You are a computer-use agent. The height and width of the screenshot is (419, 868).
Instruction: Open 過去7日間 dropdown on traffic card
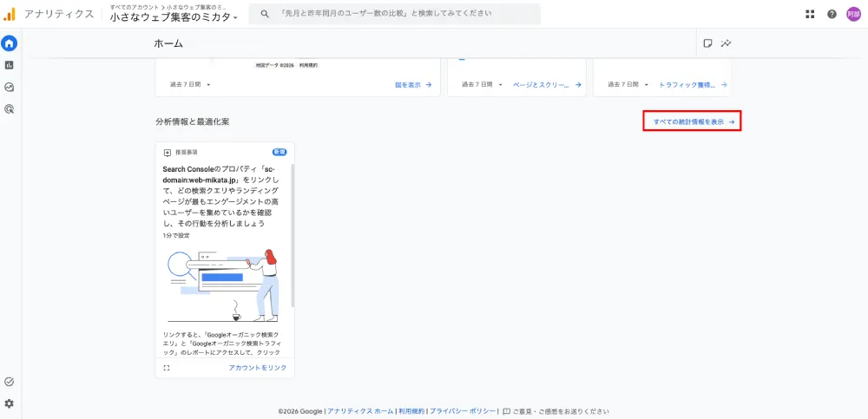click(628, 85)
